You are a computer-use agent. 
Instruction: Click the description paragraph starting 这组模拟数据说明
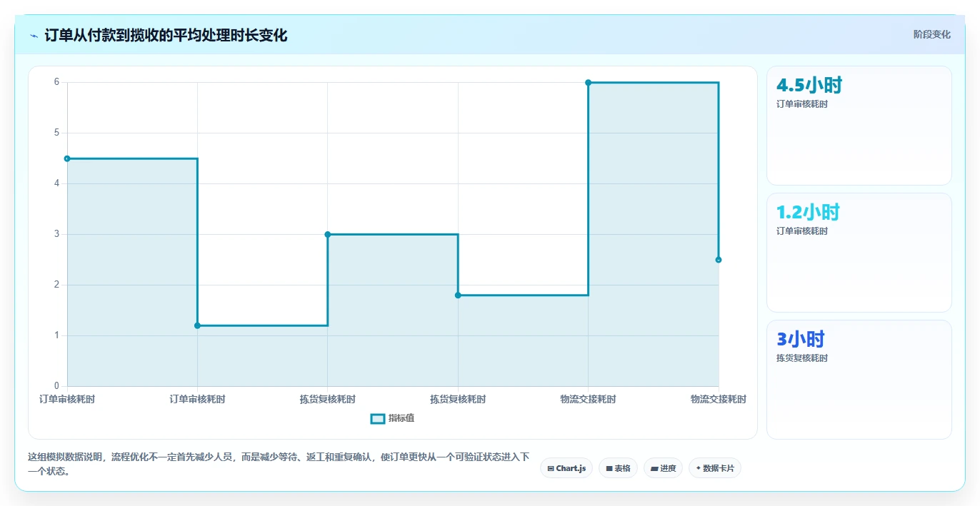(279, 464)
